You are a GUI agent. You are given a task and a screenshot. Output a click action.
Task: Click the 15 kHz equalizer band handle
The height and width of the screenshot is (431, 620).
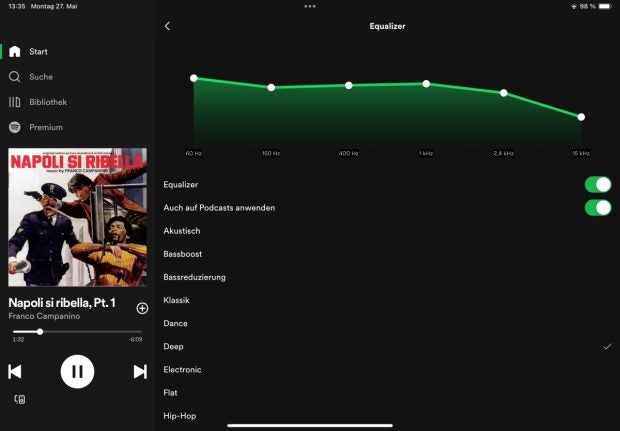[581, 117]
